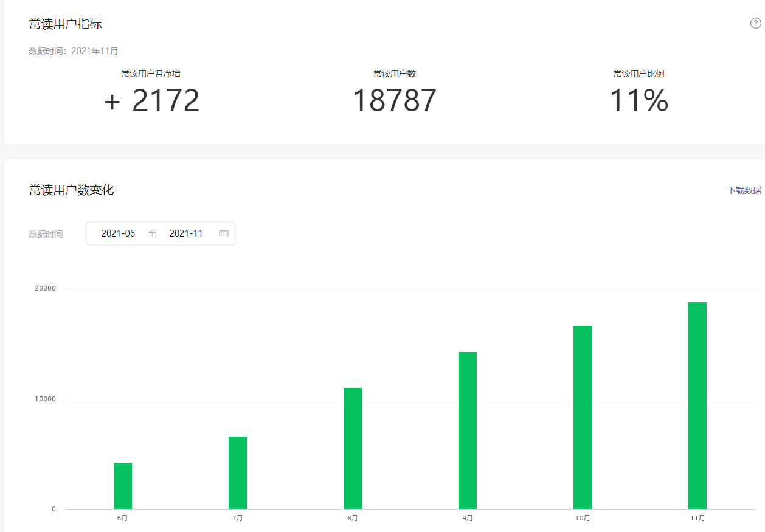This screenshot has width=765, height=532.
Task: Click the 11% 常读用户比例 figure
Action: 639,101
